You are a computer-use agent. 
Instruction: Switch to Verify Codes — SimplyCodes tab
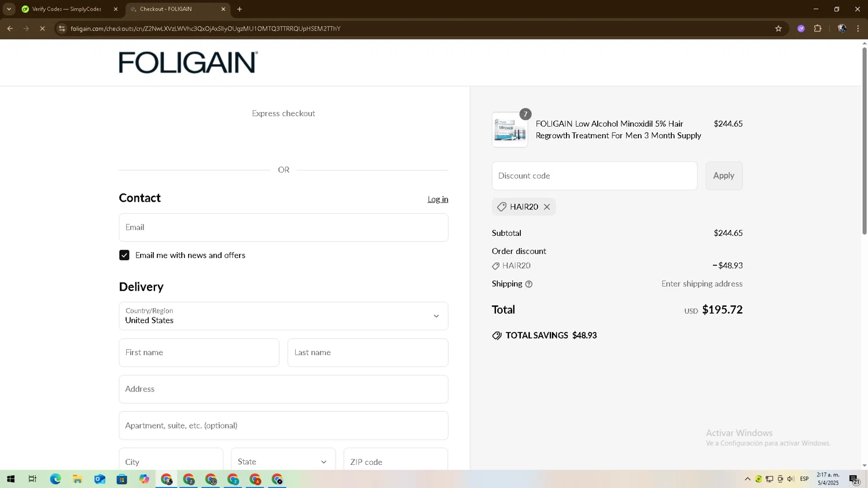(67, 9)
